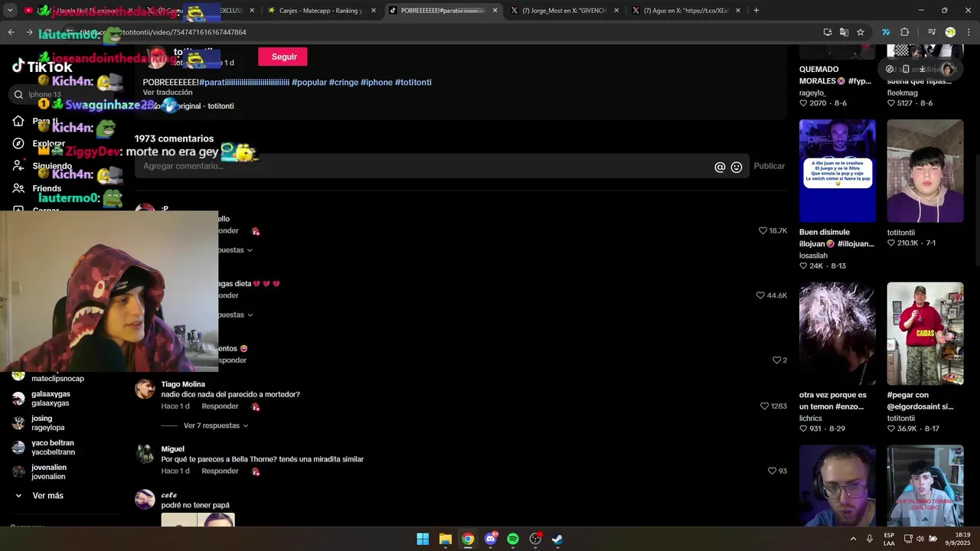Click the 7TV extension icon
Image resolution: width=980 pixels, height=551 pixels.
pyautogui.click(x=886, y=32)
